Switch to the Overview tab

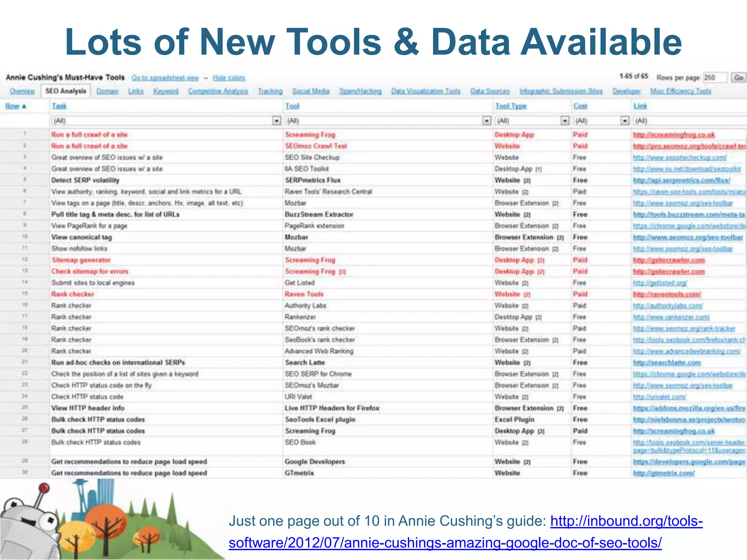(22, 91)
